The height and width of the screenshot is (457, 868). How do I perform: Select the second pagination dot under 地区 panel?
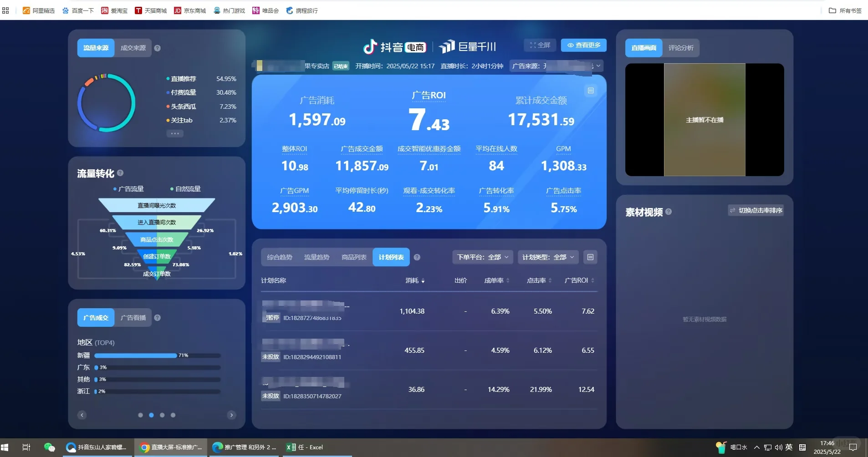[152, 415]
